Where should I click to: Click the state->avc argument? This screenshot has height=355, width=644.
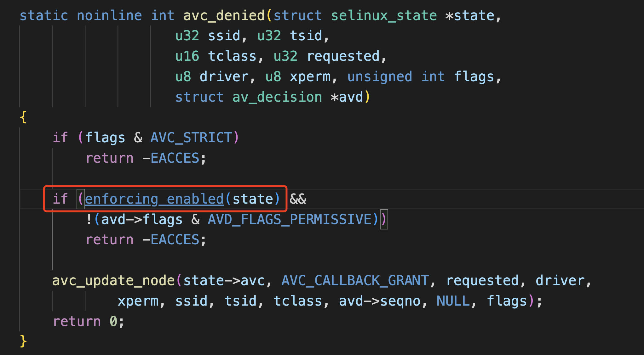pos(224,280)
